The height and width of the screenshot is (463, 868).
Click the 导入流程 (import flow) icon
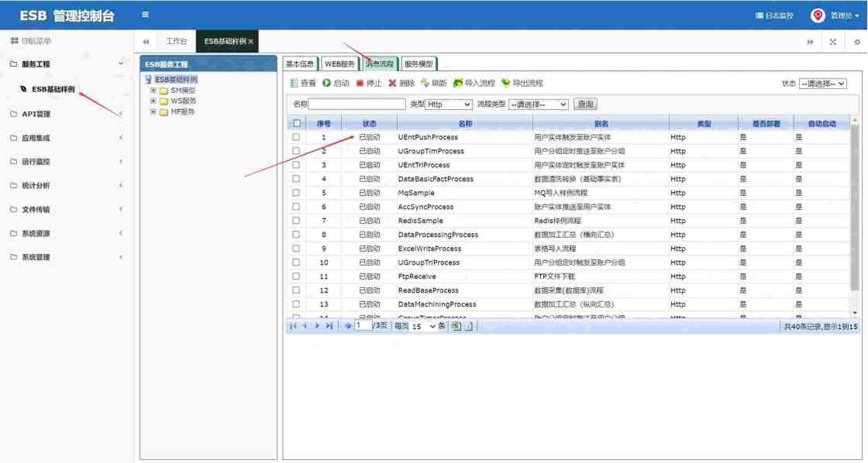[x=458, y=83]
